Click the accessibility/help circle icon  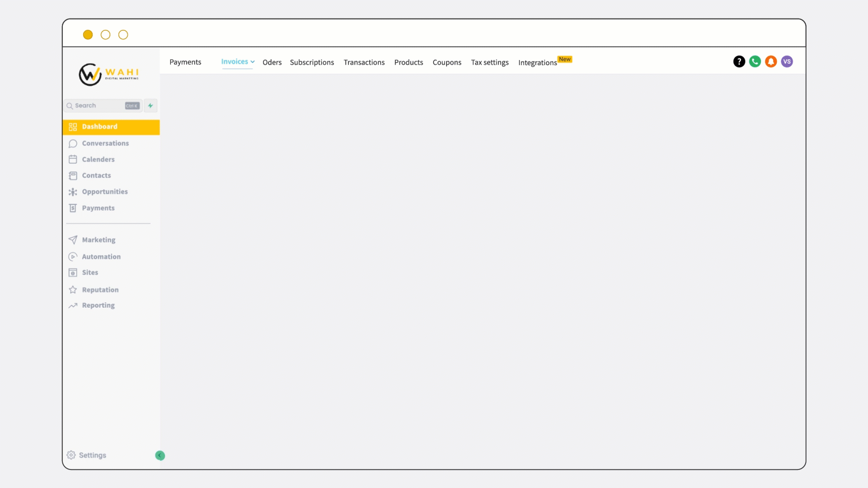[739, 61]
